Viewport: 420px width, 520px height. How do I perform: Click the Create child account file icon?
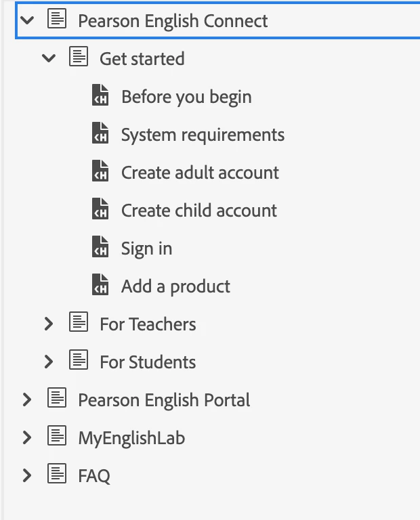point(100,211)
